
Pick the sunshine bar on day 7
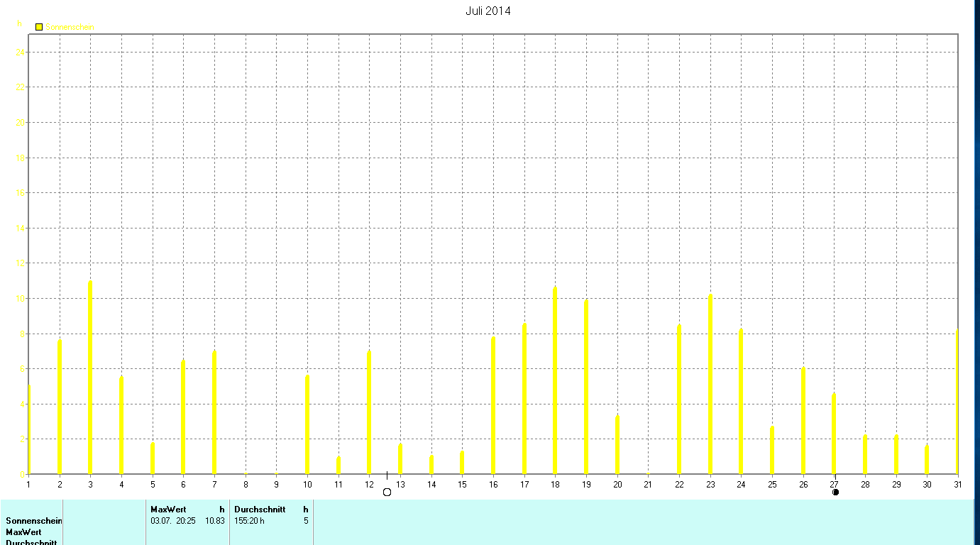[214, 412]
